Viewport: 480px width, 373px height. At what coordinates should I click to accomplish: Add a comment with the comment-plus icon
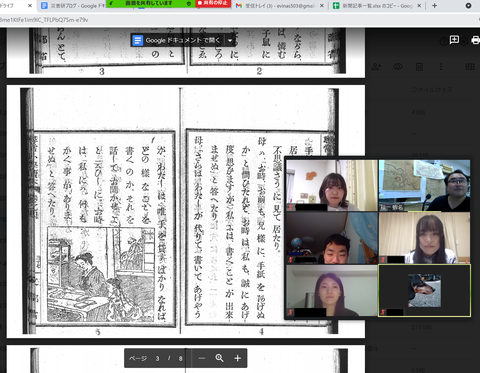point(454,40)
